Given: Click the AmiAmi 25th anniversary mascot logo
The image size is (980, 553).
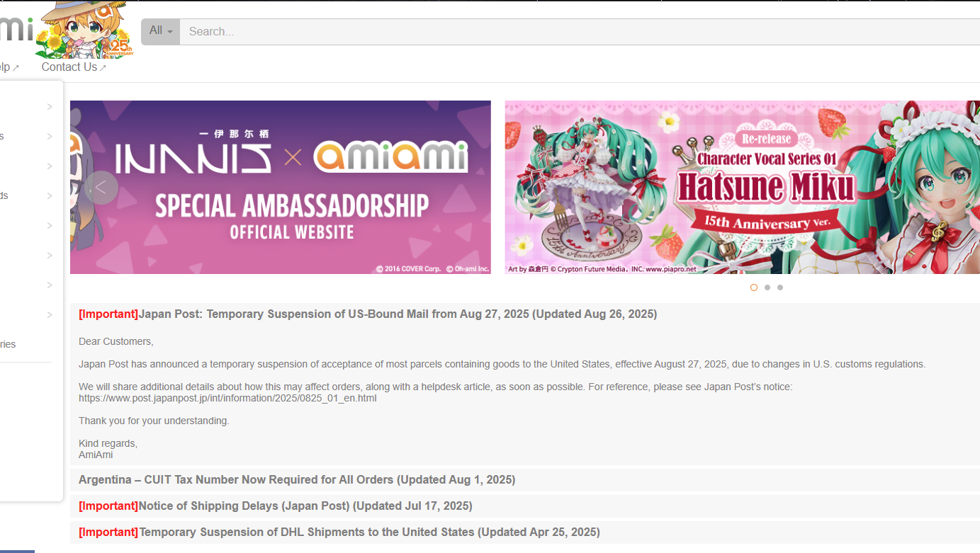Looking at the screenshot, I should pyautogui.click(x=84, y=30).
